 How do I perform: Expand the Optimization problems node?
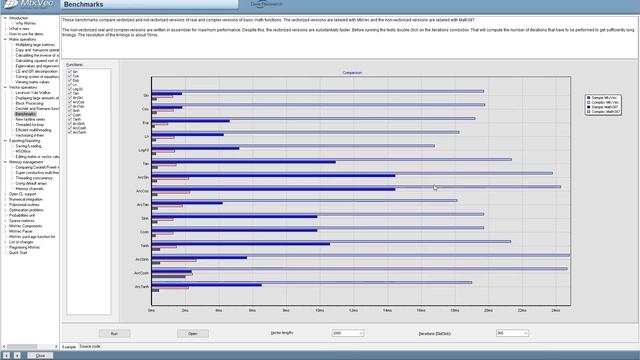5,210
